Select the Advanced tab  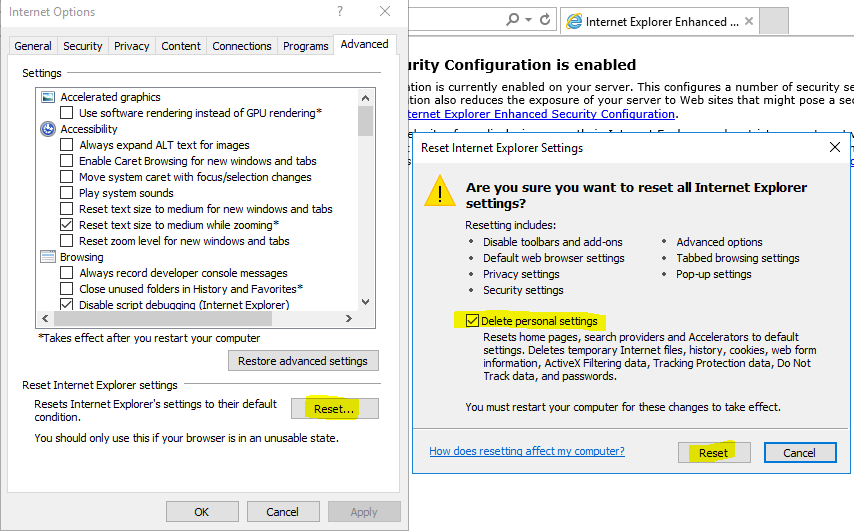[364, 44]
